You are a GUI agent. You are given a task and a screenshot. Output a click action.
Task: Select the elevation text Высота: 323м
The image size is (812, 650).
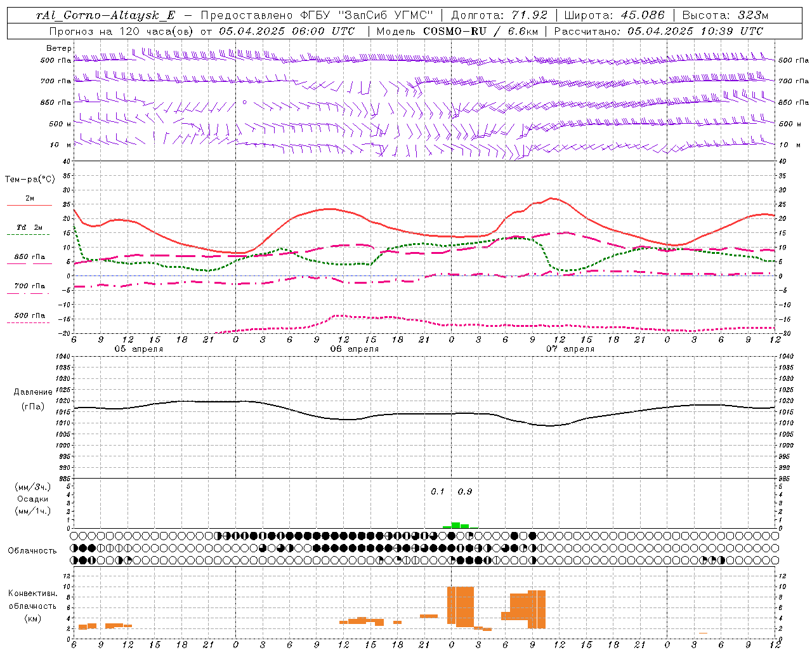(724, 15)
